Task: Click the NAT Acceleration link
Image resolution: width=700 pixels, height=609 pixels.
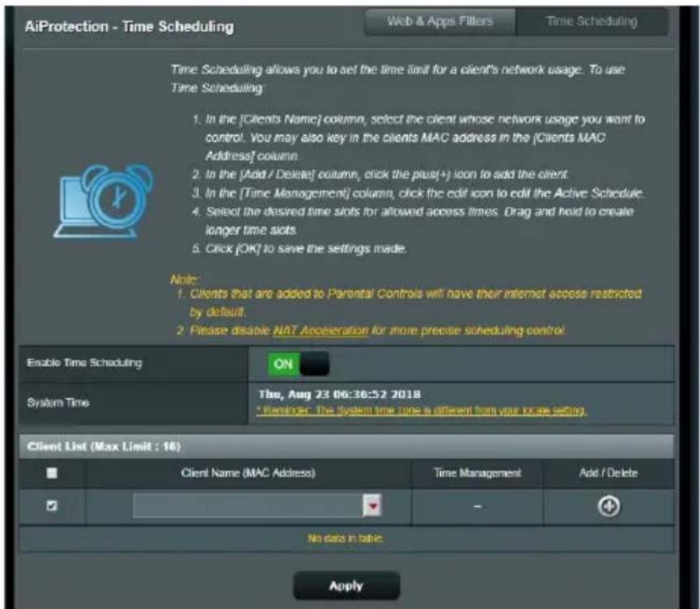Action: pyautogui.click(x=320, y=331)
